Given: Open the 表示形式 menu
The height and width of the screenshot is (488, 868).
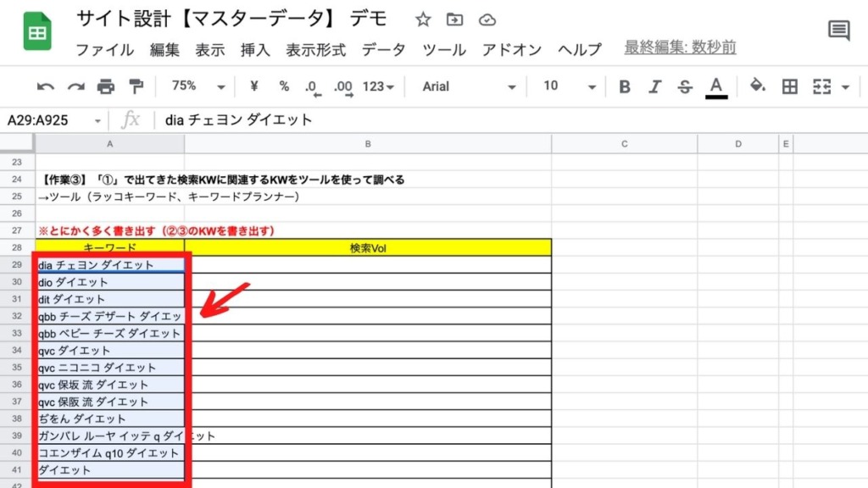Looking at the screenshot, I should click(315, 50).
